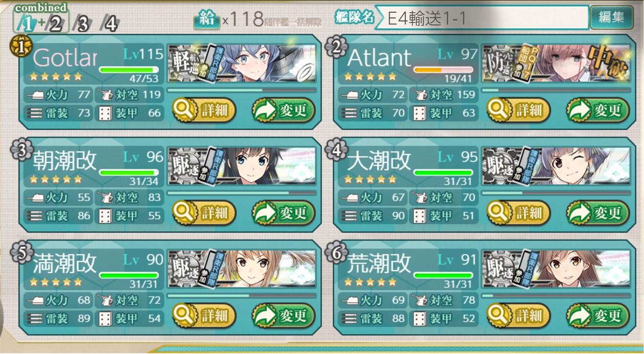Click the green arrow on 大潮改's 変更
The image size is (644, 354).
579,213
